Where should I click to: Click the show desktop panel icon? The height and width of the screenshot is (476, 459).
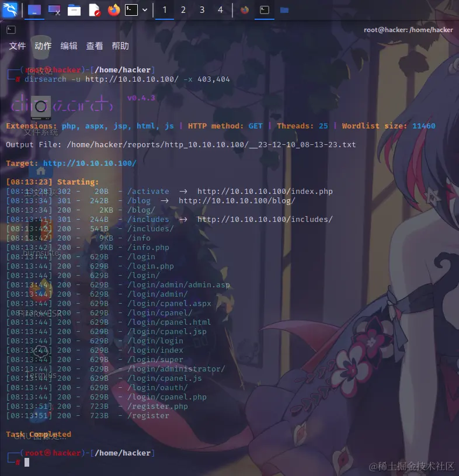[x=34, y=10]
